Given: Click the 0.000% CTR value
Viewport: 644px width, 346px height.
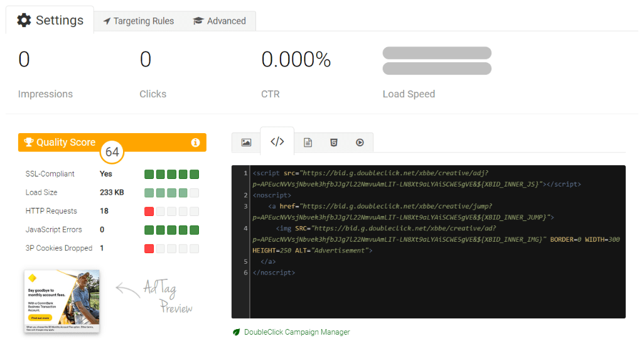Looking at the screenshot, I should point(296,60).
